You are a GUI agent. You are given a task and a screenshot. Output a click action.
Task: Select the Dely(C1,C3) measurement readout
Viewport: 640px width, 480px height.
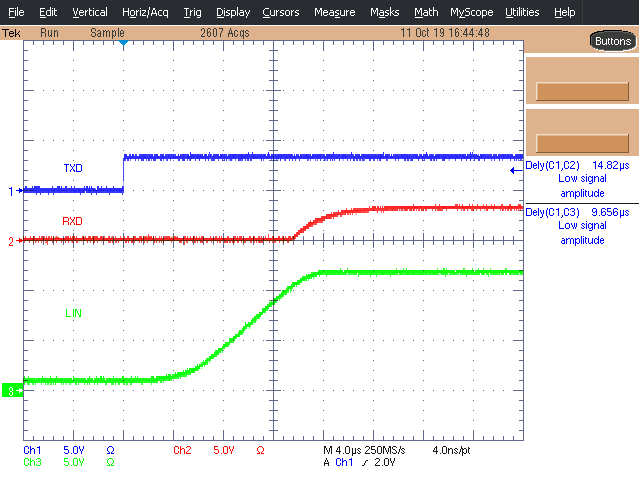580,225
